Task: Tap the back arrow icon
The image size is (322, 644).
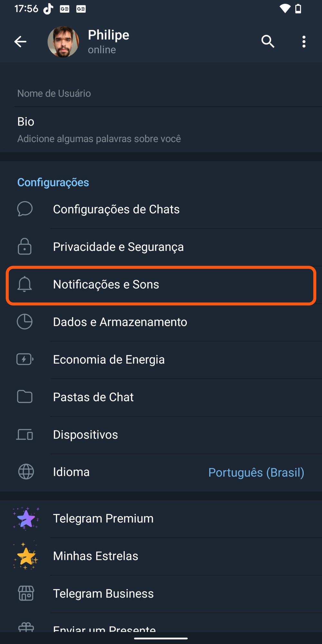Action: click(x=20, y=42)
